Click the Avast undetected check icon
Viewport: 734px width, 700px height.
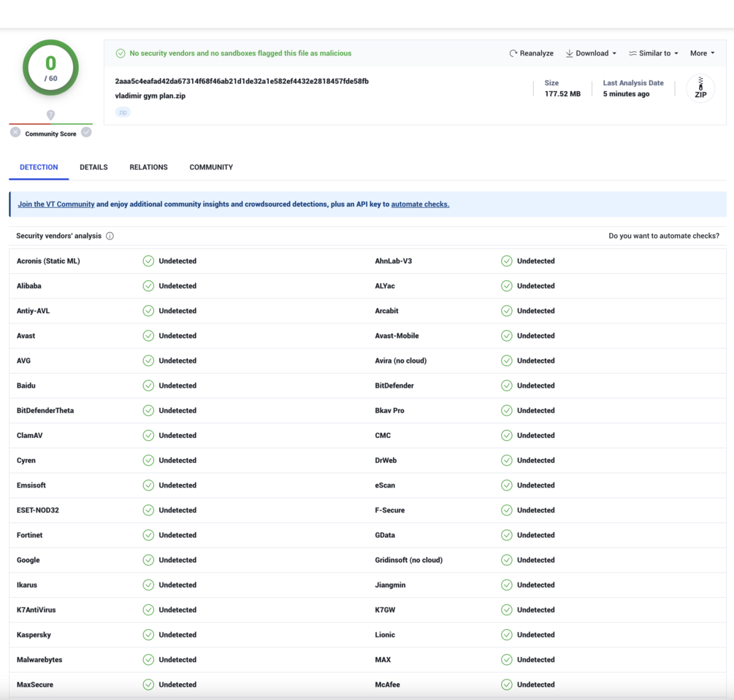pos(148,336)
